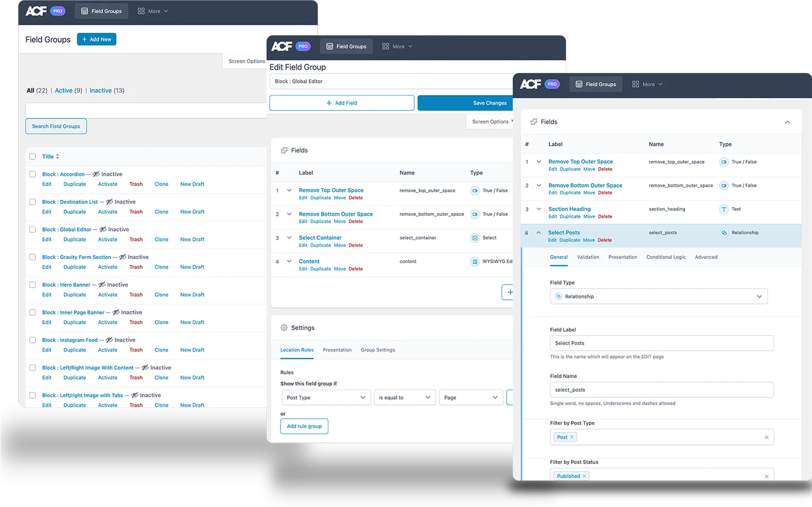Click the Add Field button
The height and width of the screenshot is (507, 812).
coord(342,103)
